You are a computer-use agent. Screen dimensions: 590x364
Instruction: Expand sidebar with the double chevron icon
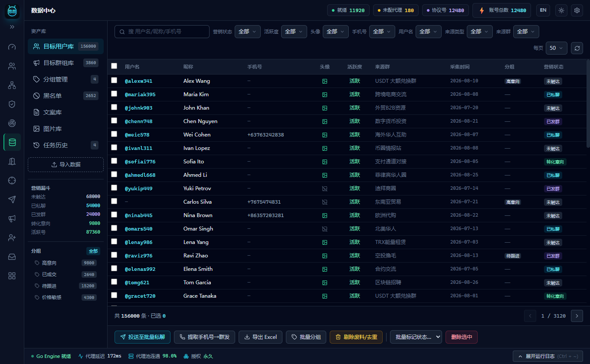tap(12, 27)
